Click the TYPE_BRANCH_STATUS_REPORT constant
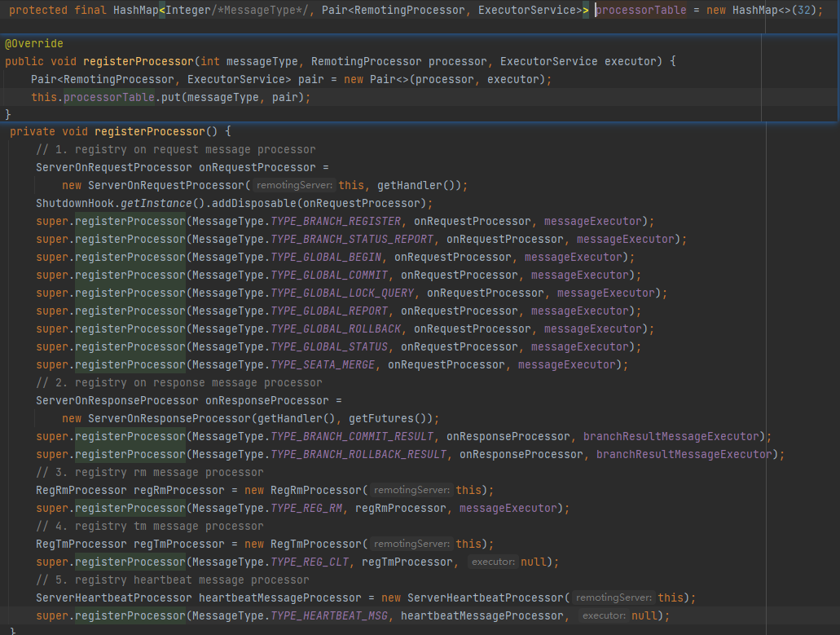The width and height of the screenshot is (840, 635). click(352, 240)
